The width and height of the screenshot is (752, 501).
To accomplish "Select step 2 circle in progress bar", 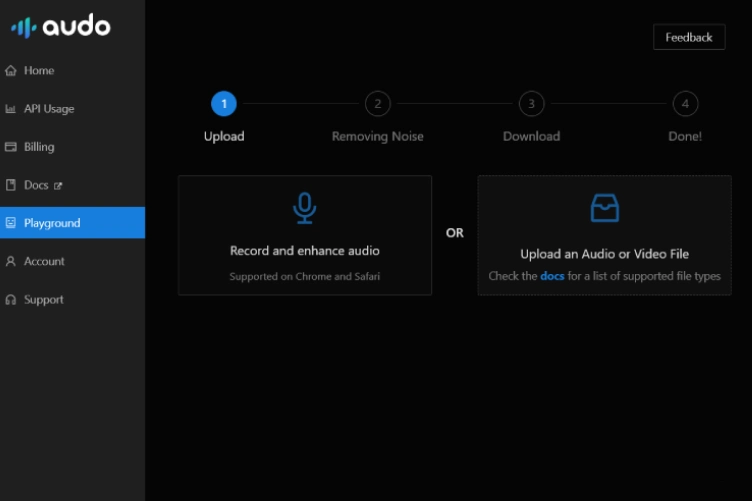I will coord(377,104).
